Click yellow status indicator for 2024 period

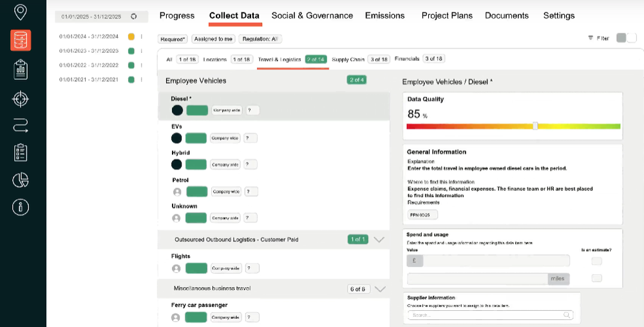[x=131, y=37]
